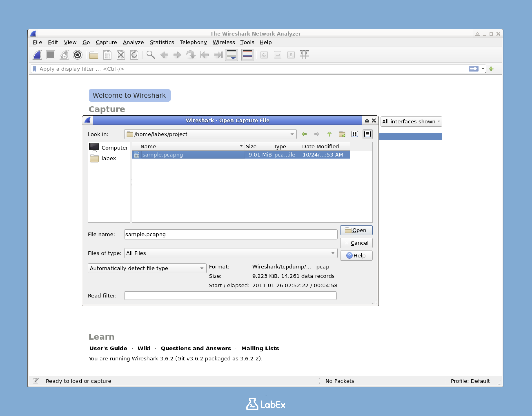Open the Telephony menu
532x416 pixels.
[x=193, y=42]
